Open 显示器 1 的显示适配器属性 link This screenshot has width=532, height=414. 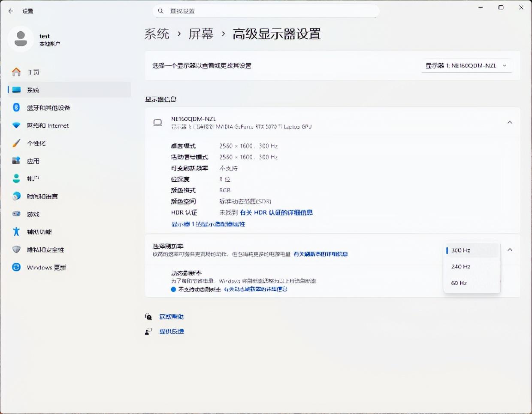click(x=208, y=224)
